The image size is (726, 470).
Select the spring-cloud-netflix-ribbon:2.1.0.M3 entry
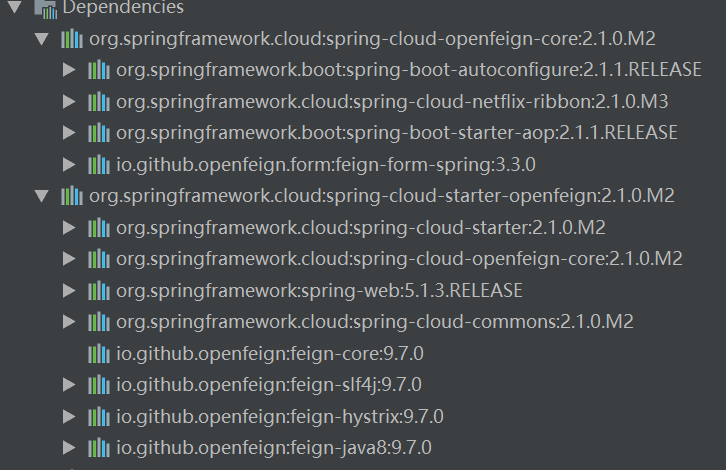[392, 101]
